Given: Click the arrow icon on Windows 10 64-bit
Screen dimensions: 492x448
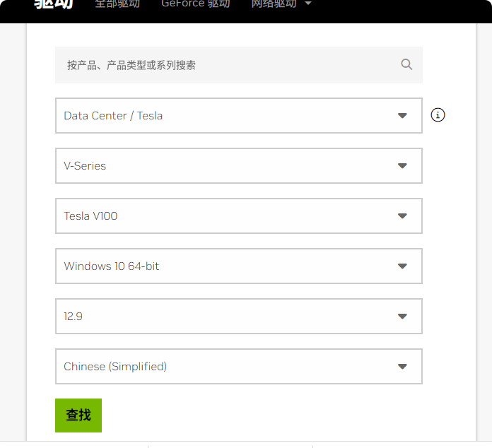Looking at the screenshot, I should point(402,266).
